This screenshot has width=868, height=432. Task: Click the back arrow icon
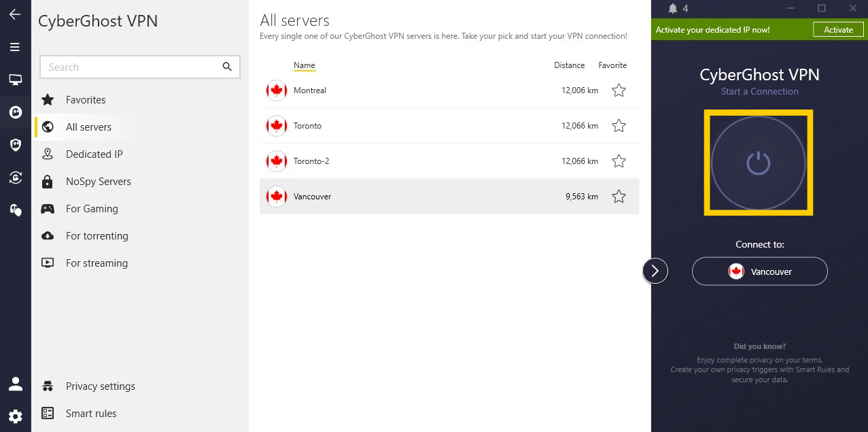click(15, 14)
